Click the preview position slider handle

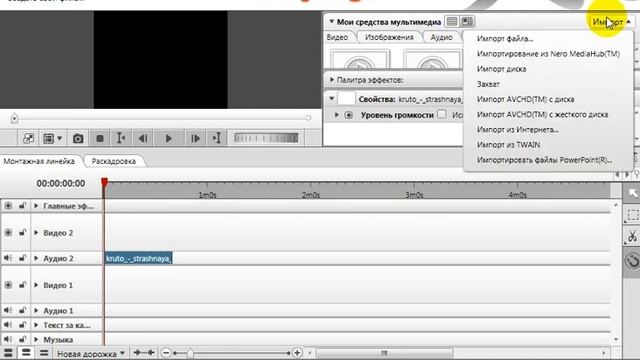pyautogui.click(x=15, y=118)
